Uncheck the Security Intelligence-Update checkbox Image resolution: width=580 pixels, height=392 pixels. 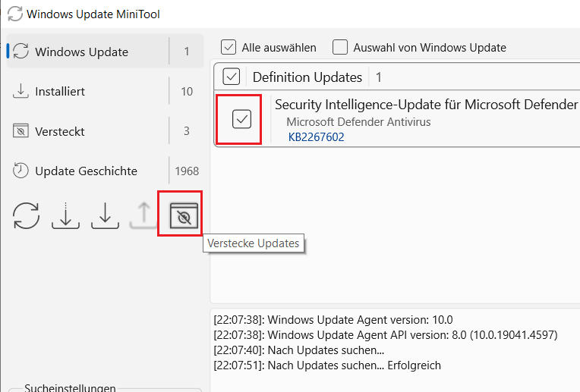click(x=242, y=119)
